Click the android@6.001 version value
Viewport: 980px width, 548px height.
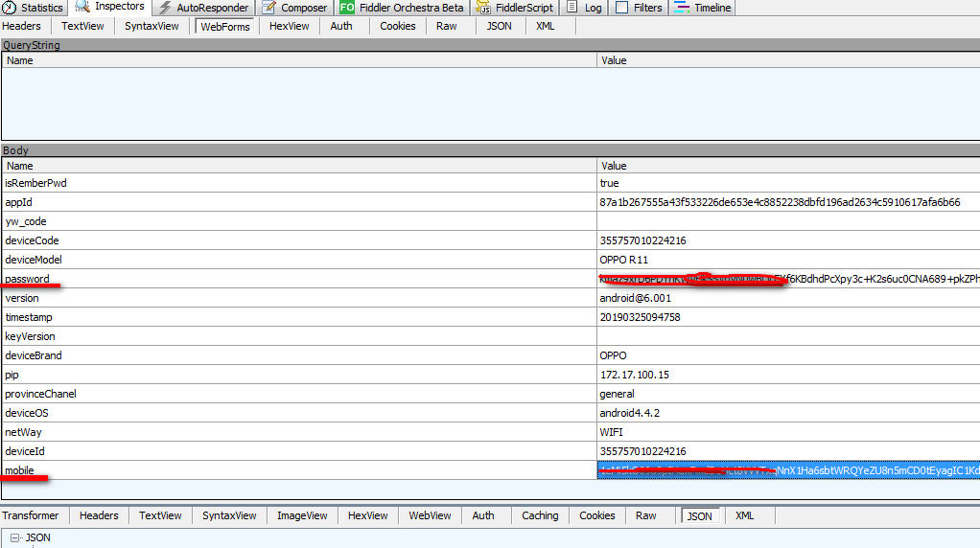point(788,298)
